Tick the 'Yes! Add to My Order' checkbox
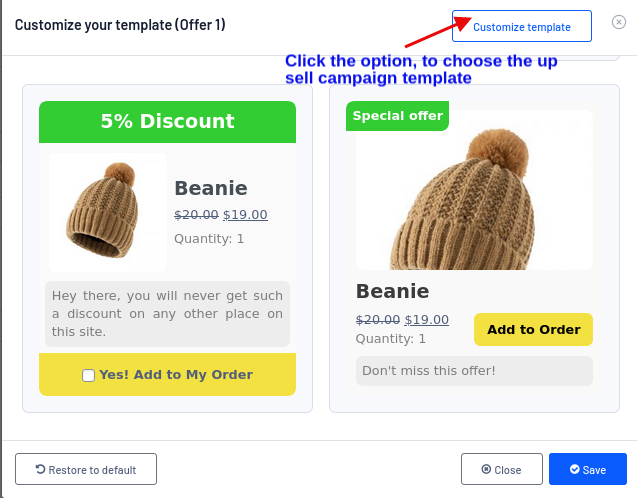 tap(89, 375)
